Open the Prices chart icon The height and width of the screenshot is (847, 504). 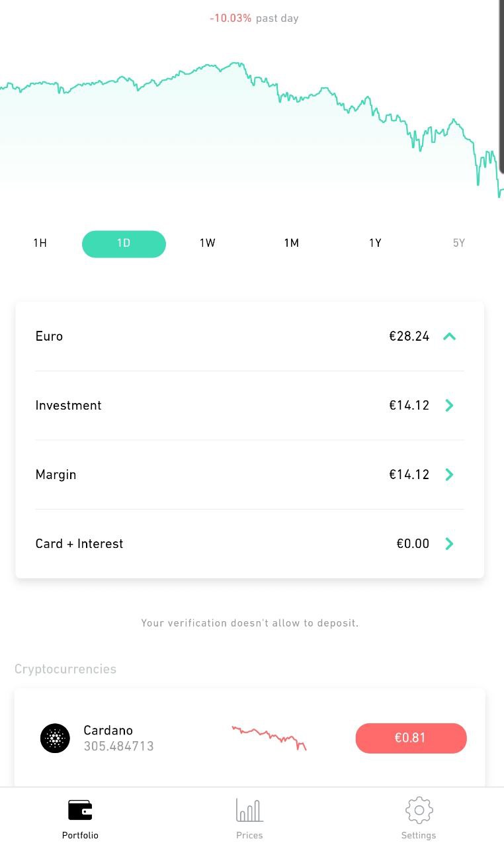tap(249, 810)
